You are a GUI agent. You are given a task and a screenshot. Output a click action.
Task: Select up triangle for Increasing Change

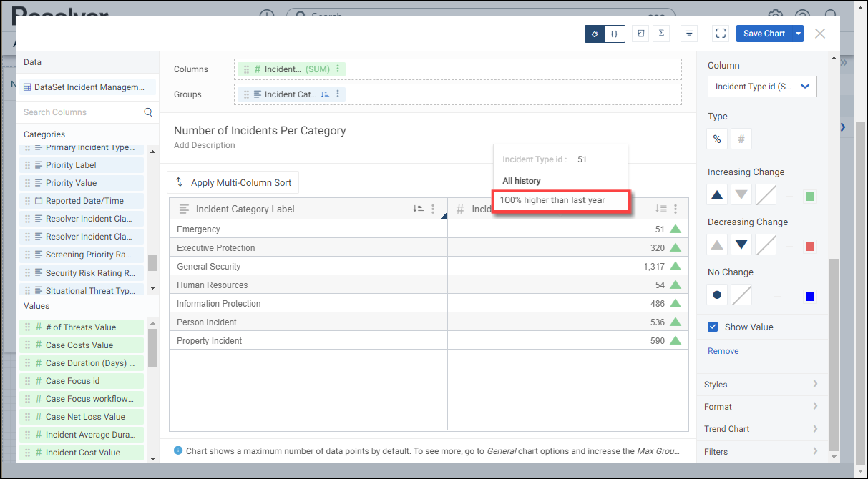tap(717, 195)
